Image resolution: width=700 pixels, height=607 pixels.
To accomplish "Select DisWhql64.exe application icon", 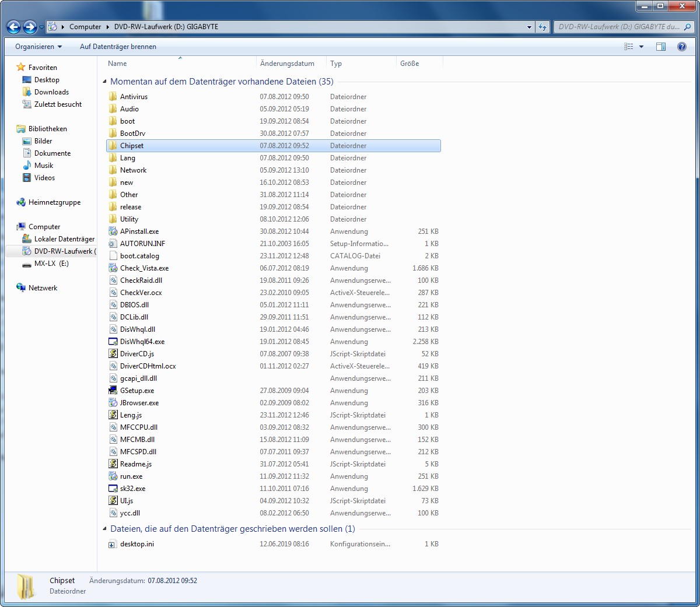I will tap(113, 342).
